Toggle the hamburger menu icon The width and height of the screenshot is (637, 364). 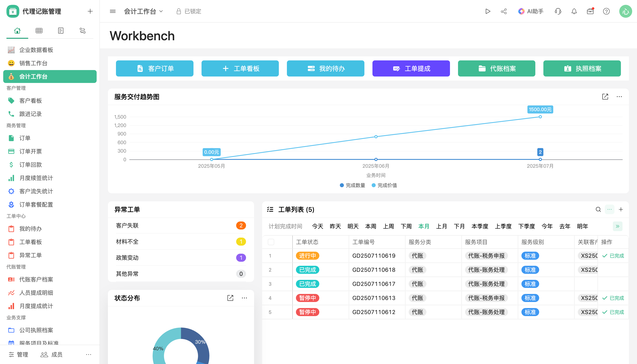113,11
